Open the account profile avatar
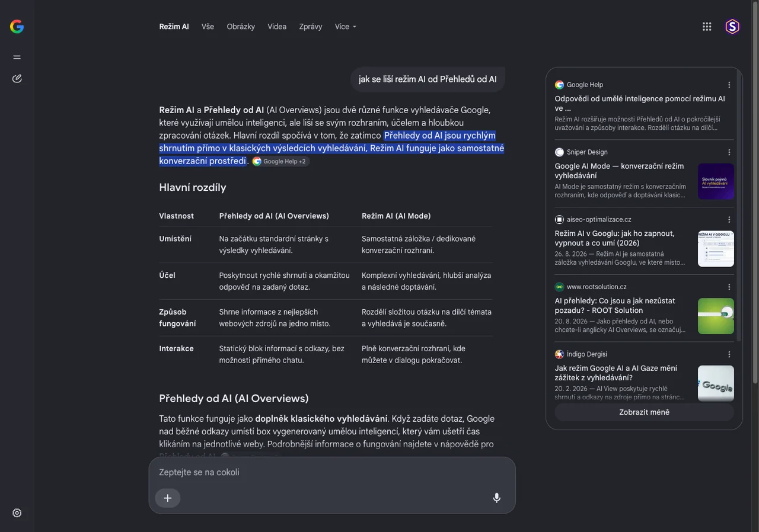The width and height of the screenshot is (759, 532). tap(732, 27)
